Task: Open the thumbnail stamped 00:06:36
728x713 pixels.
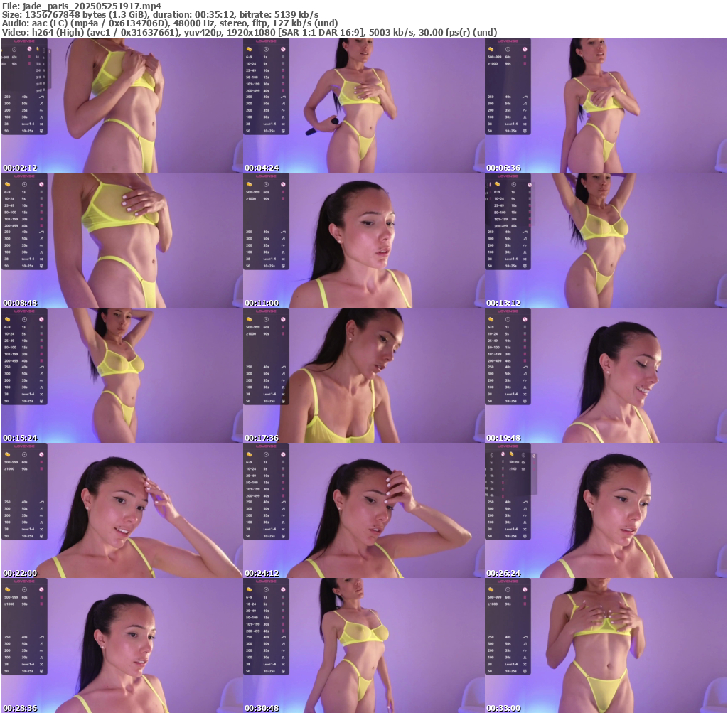Action: 606,105
